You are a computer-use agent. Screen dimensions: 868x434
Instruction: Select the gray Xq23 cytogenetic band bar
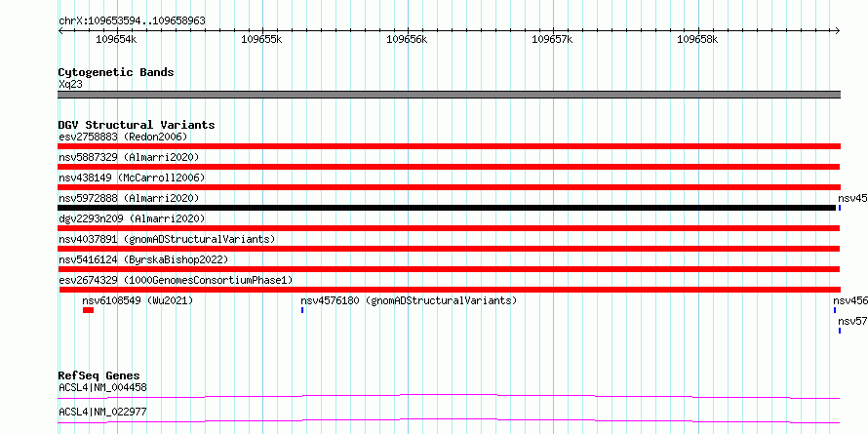click(450, 95)
